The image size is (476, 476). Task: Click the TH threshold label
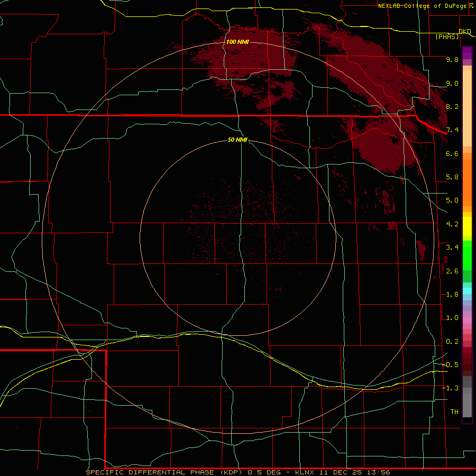[454, 412]
